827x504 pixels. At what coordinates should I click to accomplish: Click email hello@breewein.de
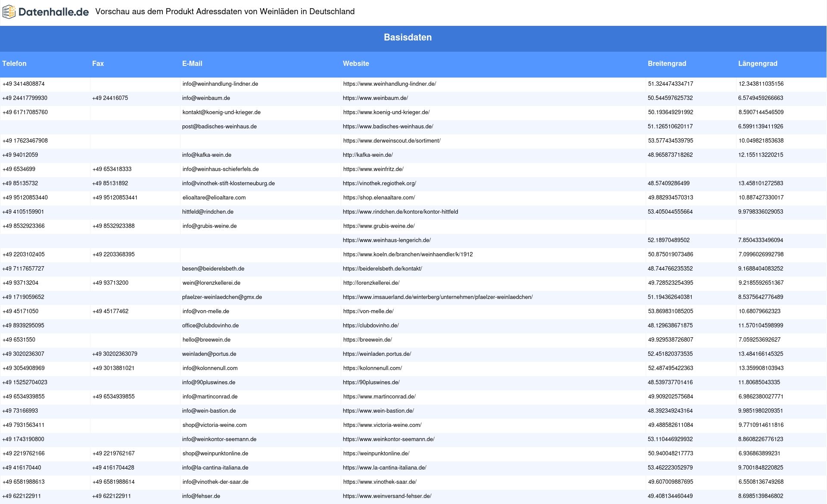[206, 340]
